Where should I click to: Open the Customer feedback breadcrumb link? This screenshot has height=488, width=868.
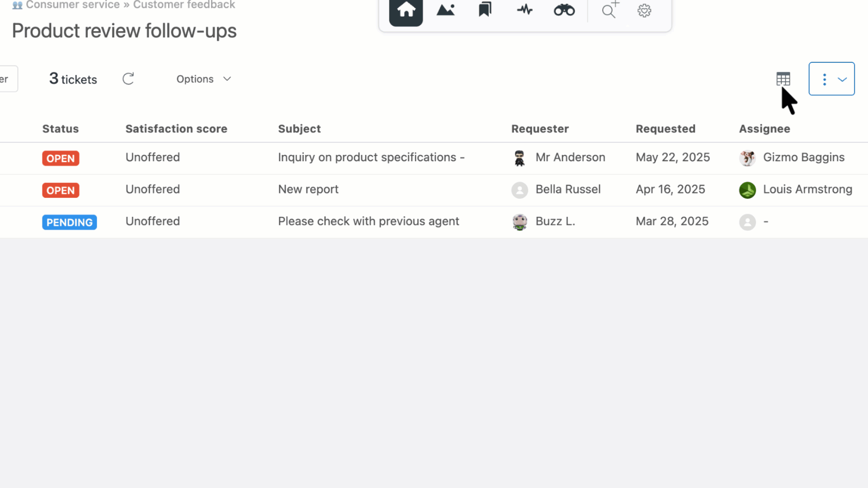(x=184, y=5)
